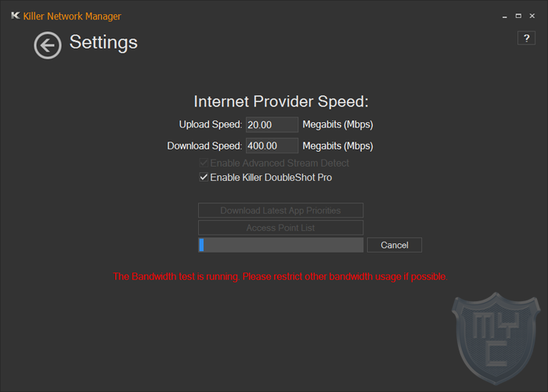This screenshot has height=392, width=548.
Task: Toggle Enable Killer DoubleShot Pro checkbox
Action: 204,177
